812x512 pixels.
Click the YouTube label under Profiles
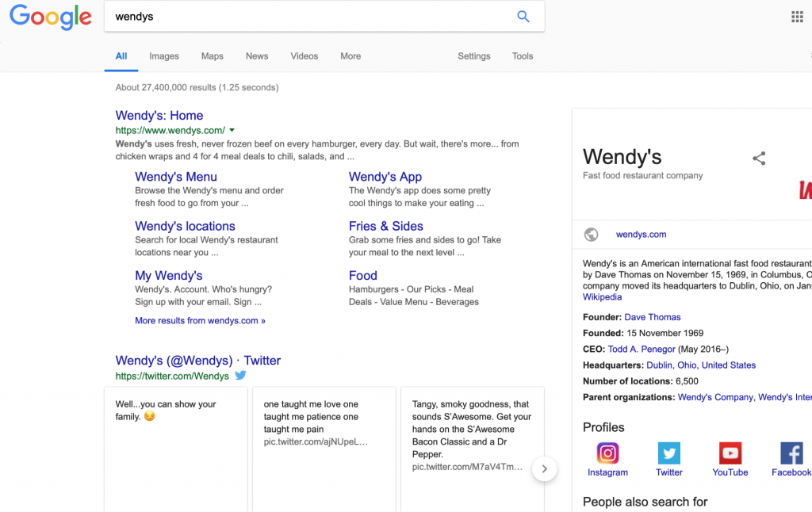(730, 472)
